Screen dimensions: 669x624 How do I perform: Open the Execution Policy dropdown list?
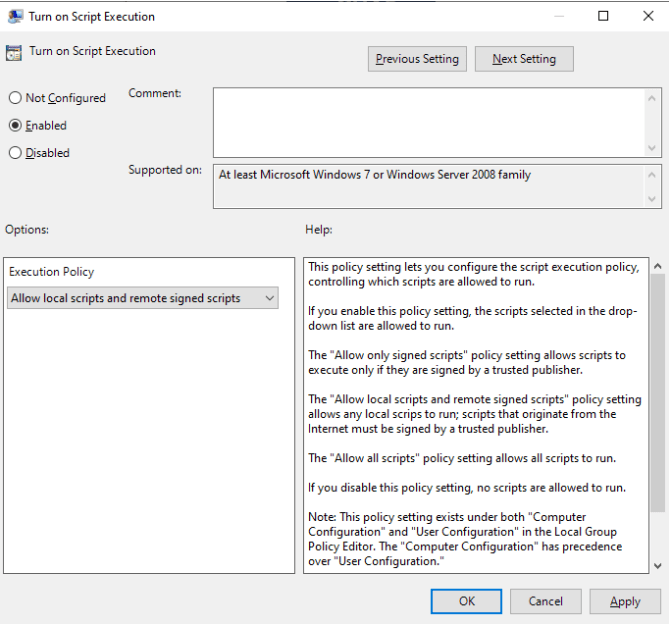(142, 298)
